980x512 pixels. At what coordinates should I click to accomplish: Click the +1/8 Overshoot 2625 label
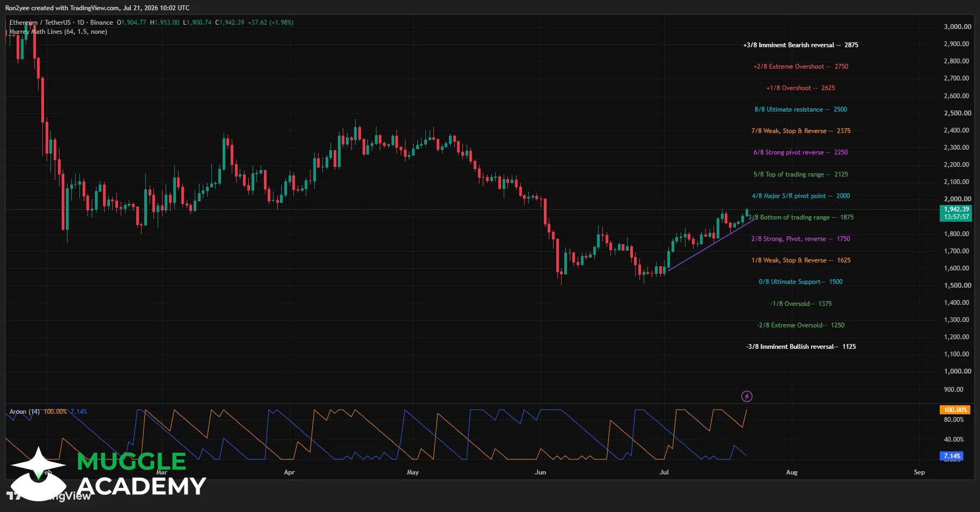(x=801, y=88)
